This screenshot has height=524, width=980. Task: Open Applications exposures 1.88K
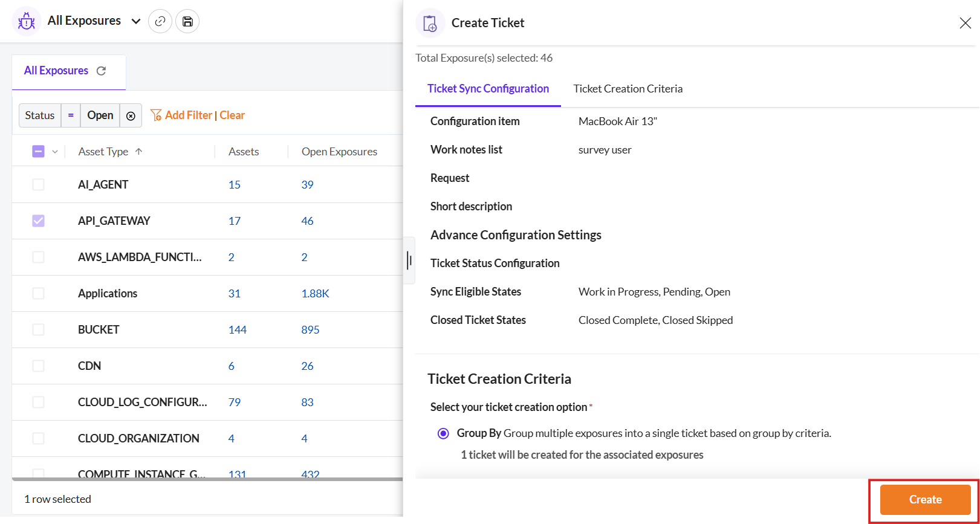[316, 294]
